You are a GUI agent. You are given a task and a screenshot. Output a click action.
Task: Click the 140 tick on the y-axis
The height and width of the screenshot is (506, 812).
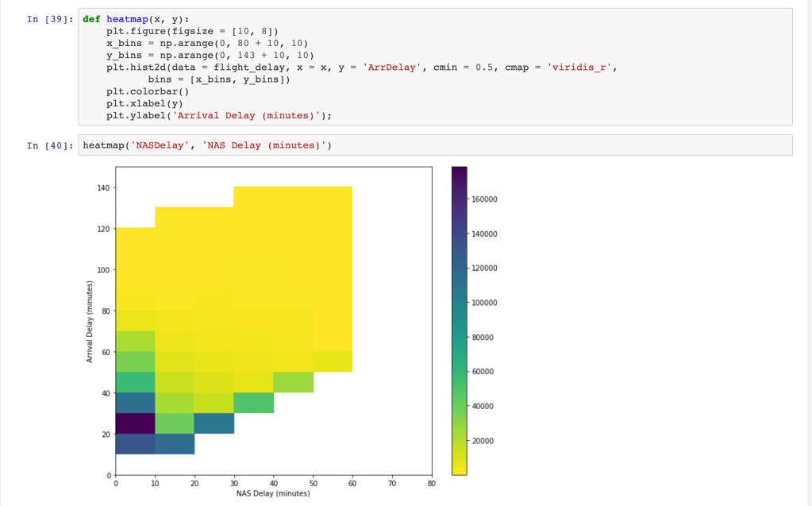[103, 187]
